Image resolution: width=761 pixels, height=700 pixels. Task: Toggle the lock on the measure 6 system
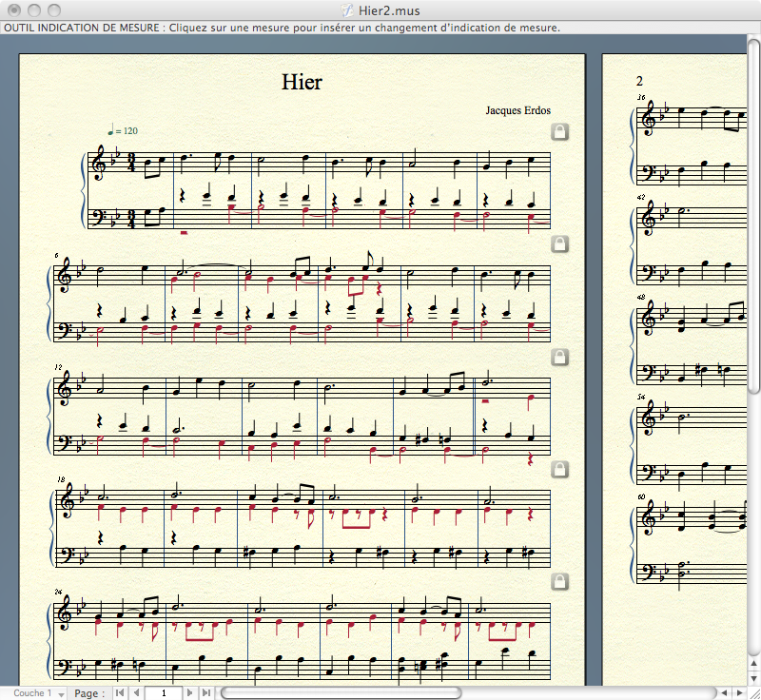(560, 243)
